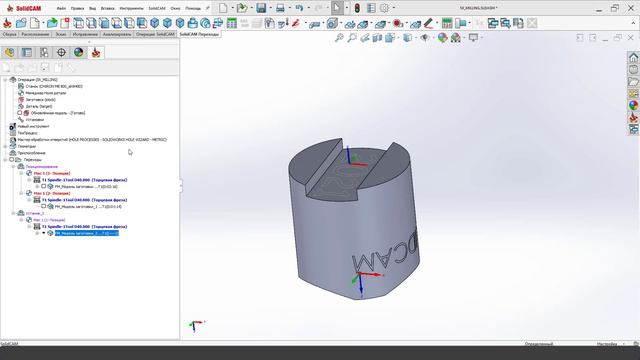
Task: Select the Деталь (target) tree row
Action: 35,107
